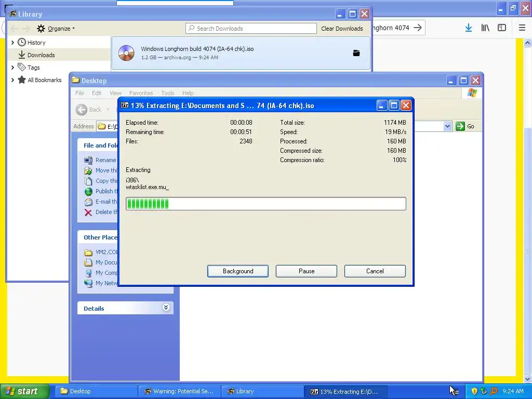Open Help menu in Desktop window

pos(188,93)
